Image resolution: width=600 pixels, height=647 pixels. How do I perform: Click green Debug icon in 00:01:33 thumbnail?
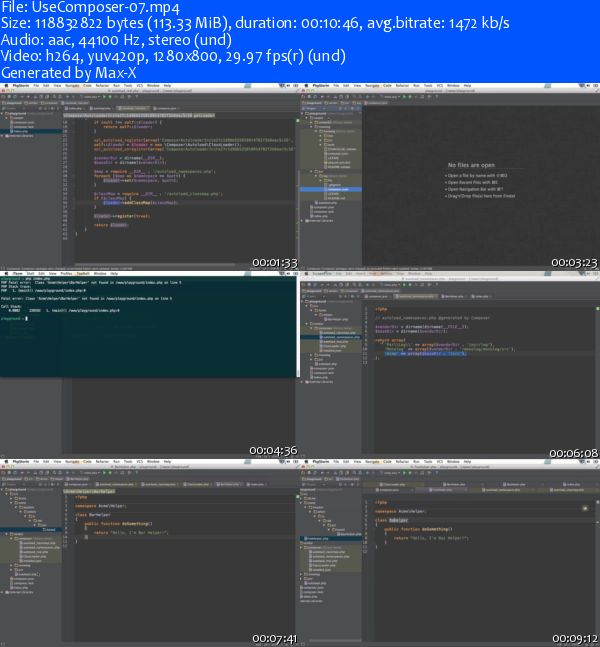click(x=110, y=97)
